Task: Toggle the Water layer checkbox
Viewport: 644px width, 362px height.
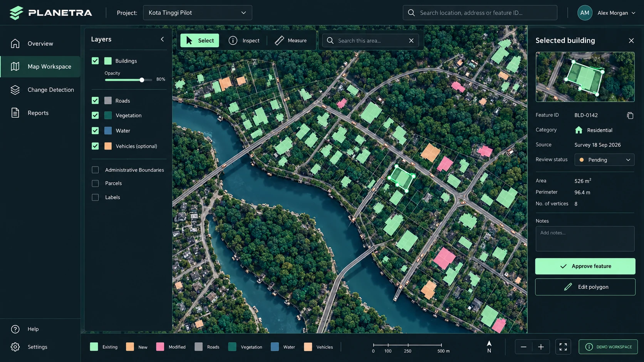Action: [95, 130]
